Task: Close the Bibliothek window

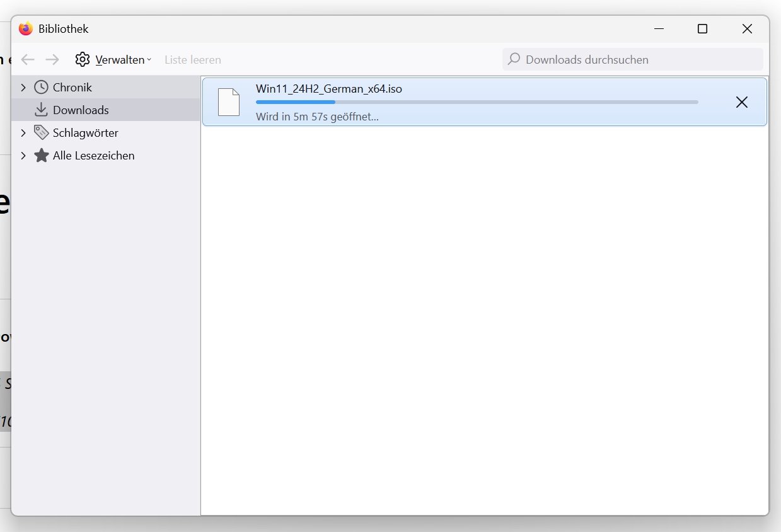Action: click(747, 29)
